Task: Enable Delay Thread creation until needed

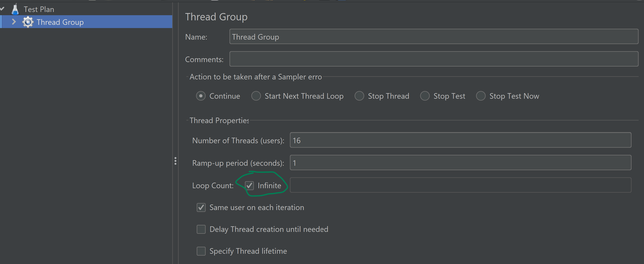Action: pos(201,229)
